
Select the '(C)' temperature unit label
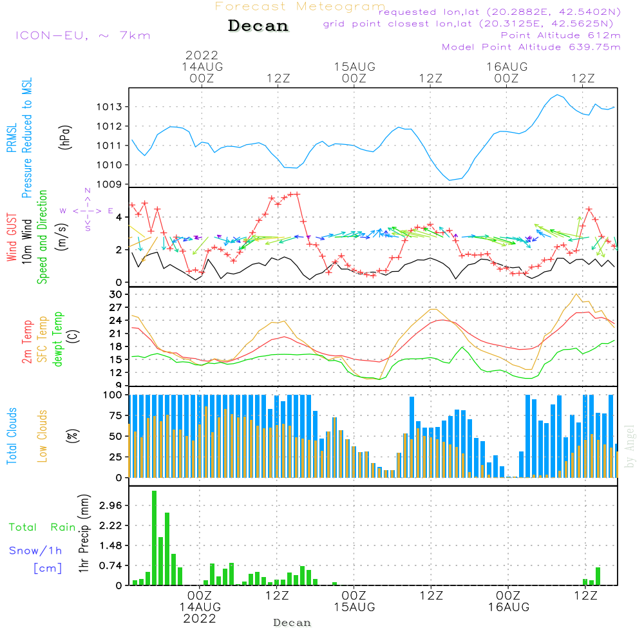(x=73, y=336)
